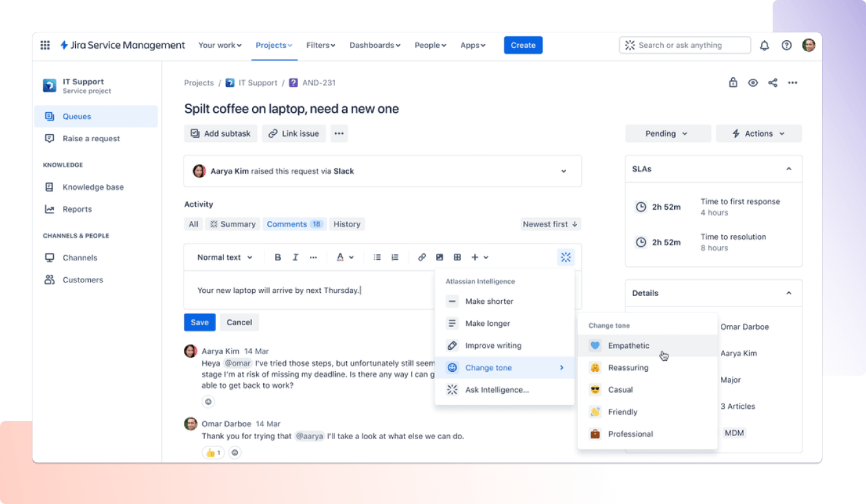Screen dimensions: 866x504
Task: Click the share icon for this issue
Action: [773, 83]
